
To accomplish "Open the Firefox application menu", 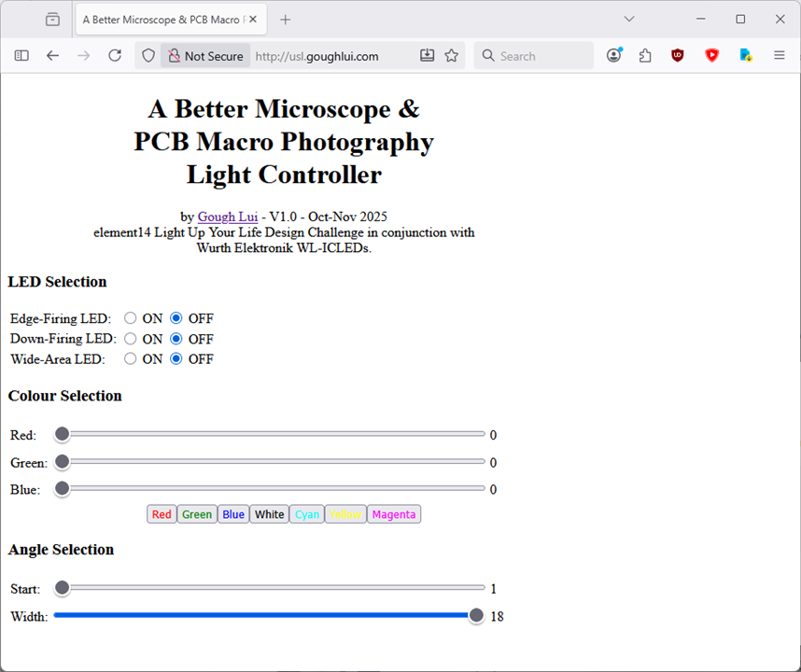I will (780, 56).
